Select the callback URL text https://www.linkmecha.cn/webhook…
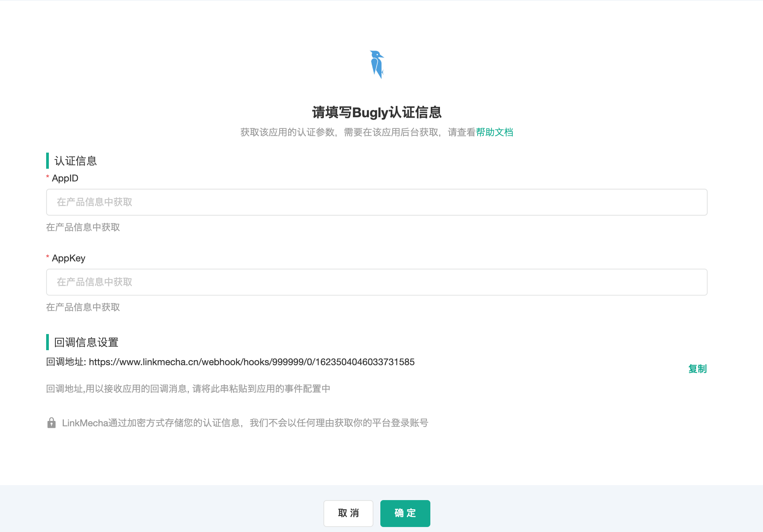 click(x=252, y=362)
